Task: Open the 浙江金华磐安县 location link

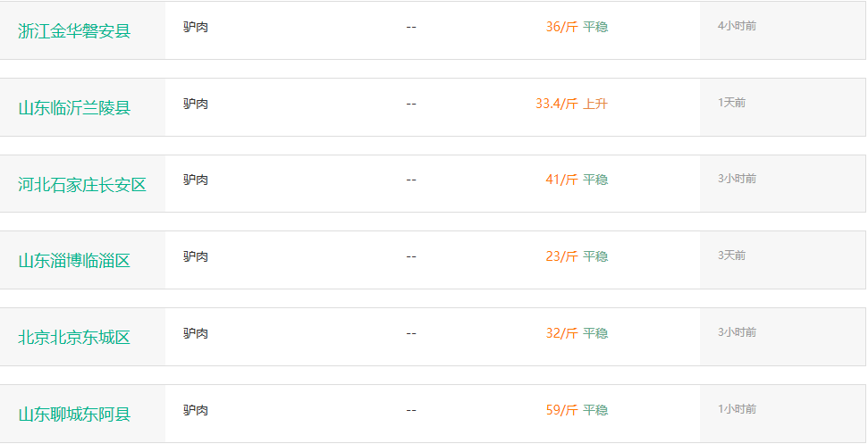Action: (74, 31)
